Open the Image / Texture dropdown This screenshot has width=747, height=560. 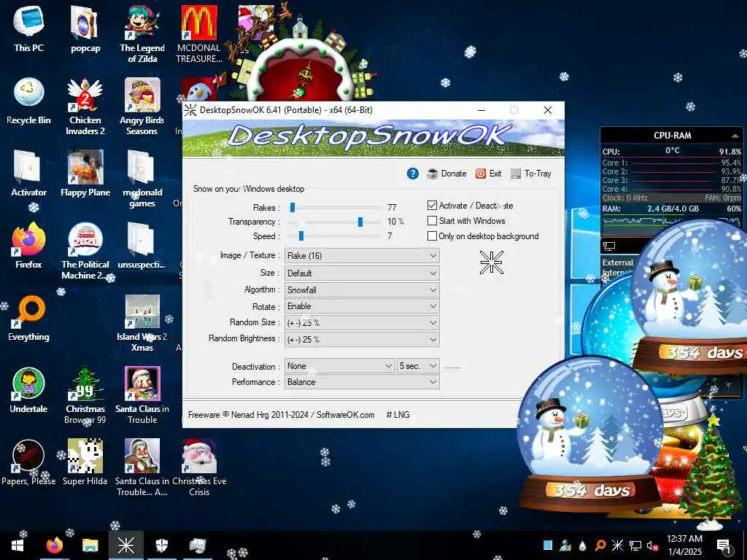pyautogui.click(x=362, y=256)
